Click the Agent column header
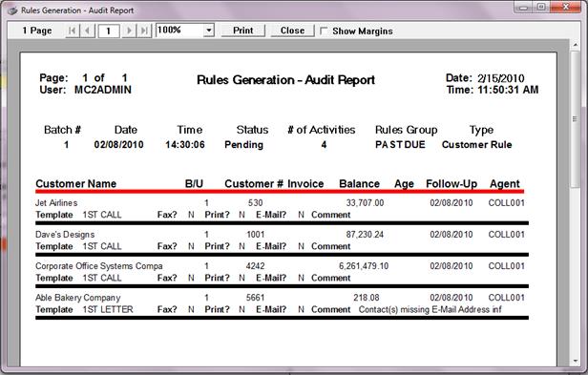 (x=505, y=184)
